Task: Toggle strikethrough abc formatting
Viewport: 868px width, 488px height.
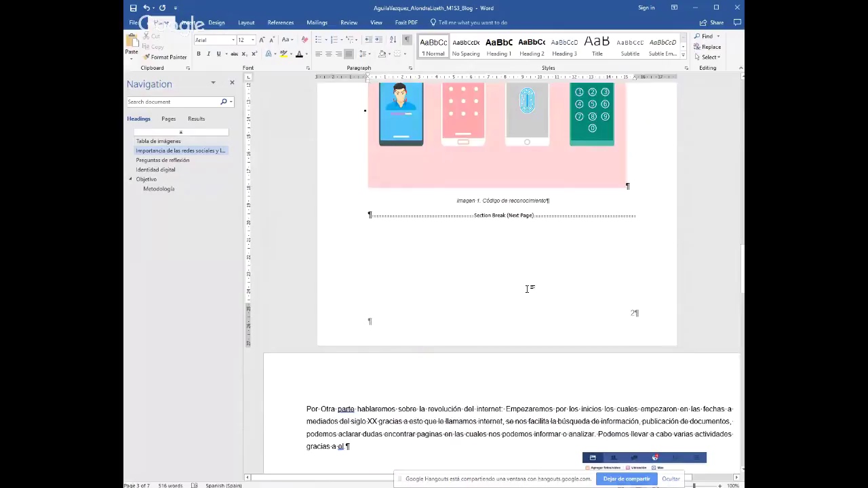Action: tap(234, 54)
